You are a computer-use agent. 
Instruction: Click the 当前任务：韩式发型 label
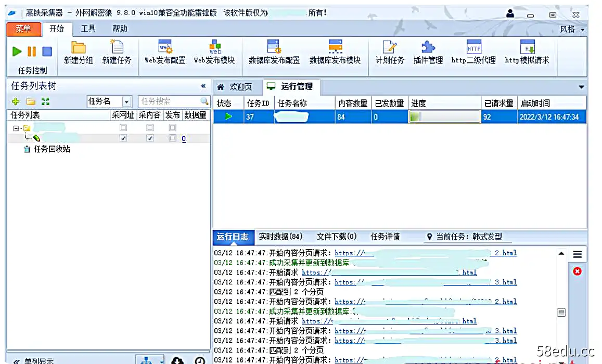point(469,237)
